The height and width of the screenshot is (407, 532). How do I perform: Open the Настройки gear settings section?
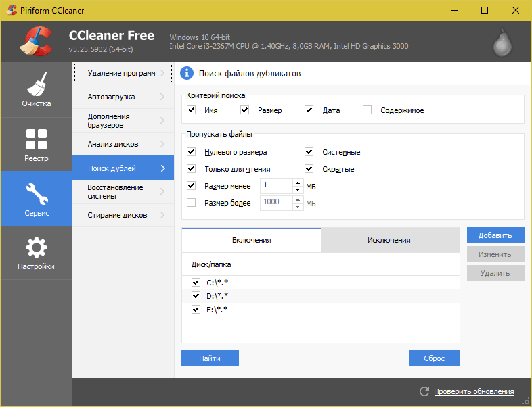coord(37,253)
